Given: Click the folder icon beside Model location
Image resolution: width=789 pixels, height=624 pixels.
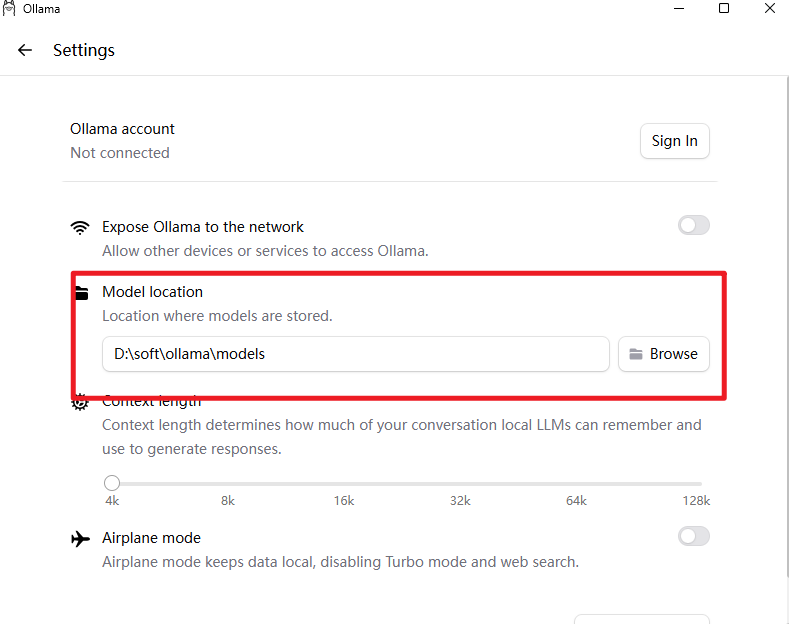Looking at the screenshot, I should (82, 293).
